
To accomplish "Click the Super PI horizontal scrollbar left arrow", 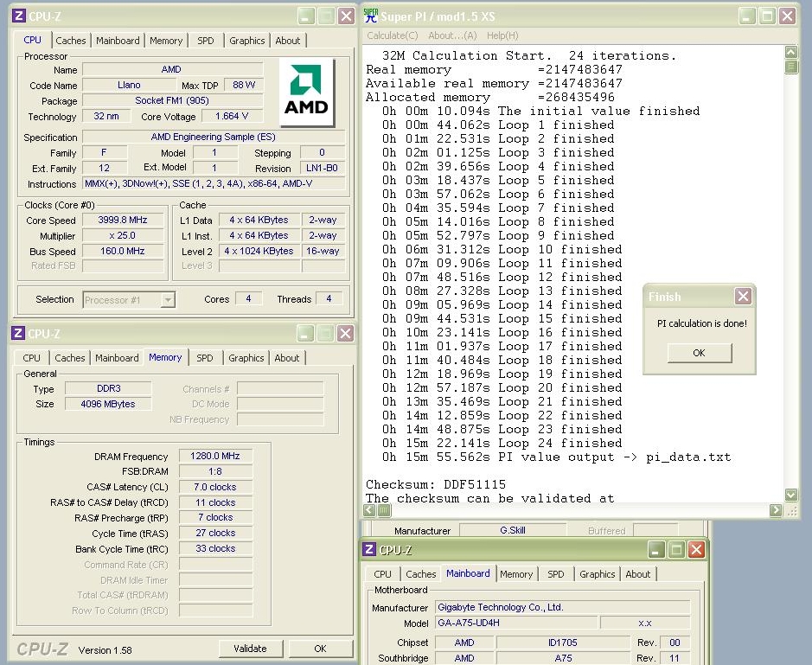I will coord(369,510).
